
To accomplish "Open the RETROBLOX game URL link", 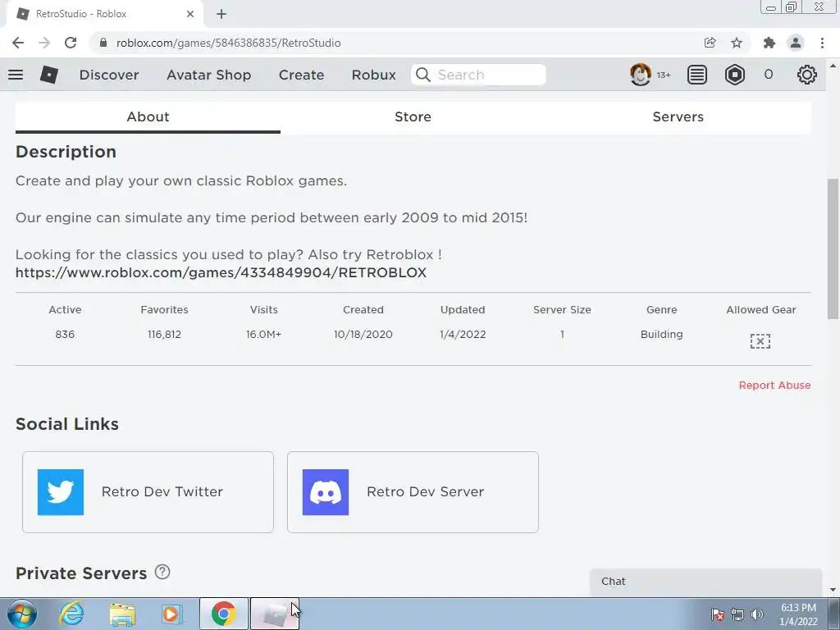I will coord(221,272).
